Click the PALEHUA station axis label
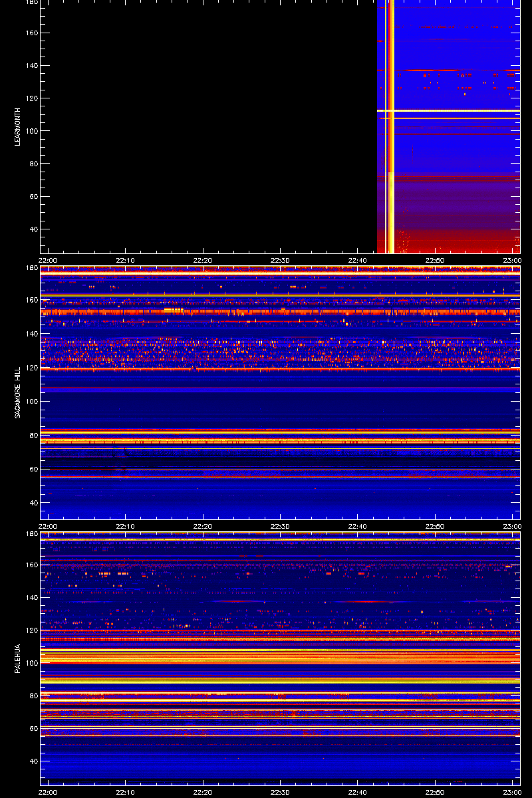 [18, 658]
